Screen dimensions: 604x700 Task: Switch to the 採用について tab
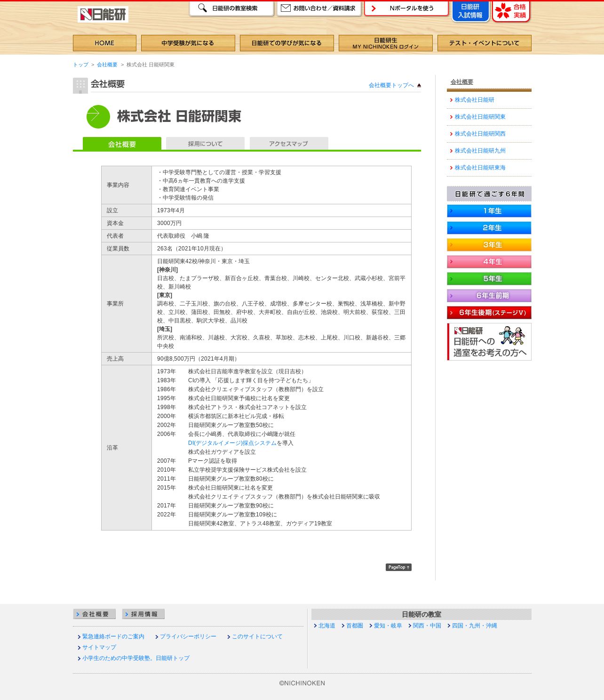205,144
